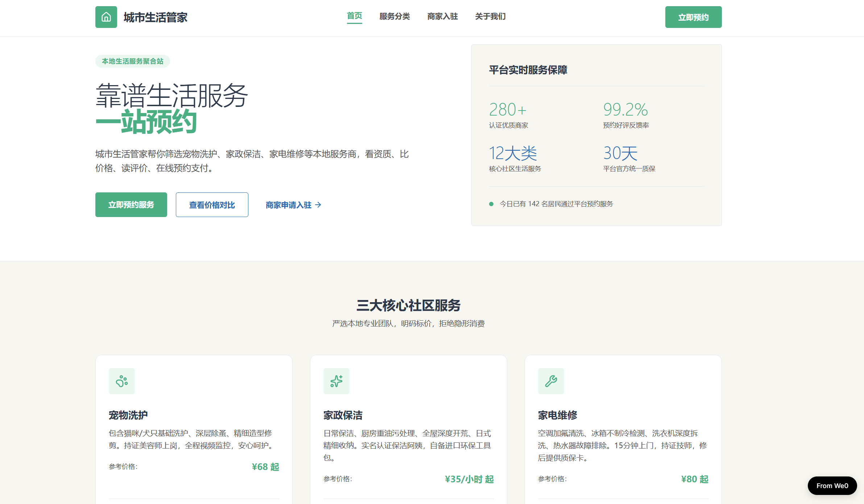Image resolution: width=864 pixels, height=504 pixels.
Task: Click the ¥35/小时 起 price label
Action: click(470, 479)
